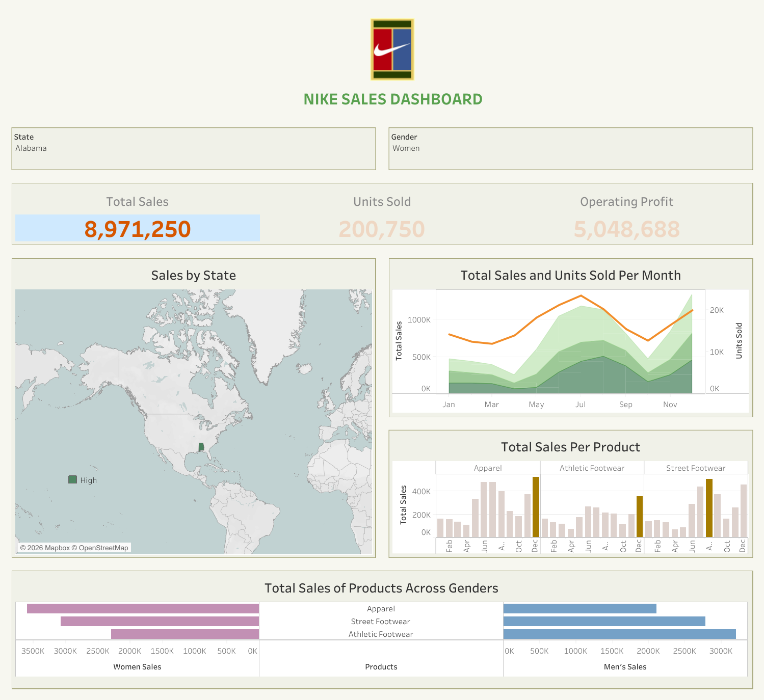Screen dimensions: 764x700
Task: Click the Women Sales Apparel bar
Action: pos(143,608)
